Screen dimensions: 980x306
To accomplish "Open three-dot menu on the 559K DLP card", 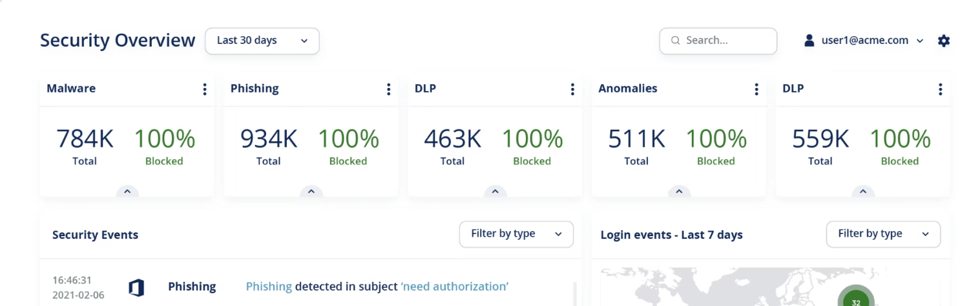I will click(940, 89).
